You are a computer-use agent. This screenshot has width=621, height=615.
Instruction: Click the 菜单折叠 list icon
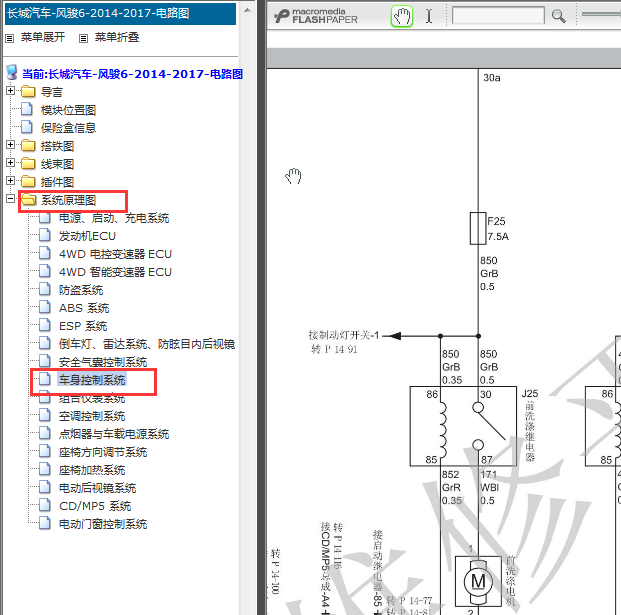83,38
